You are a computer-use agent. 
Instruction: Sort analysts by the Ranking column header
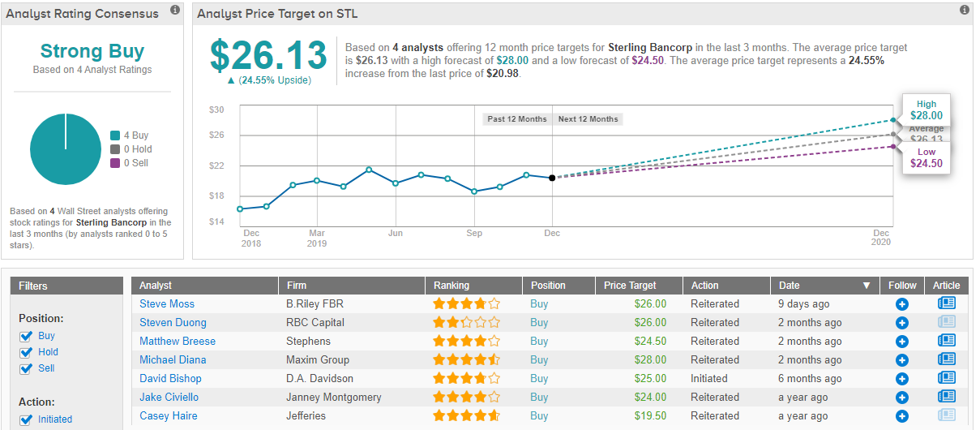tap(451, 286)
